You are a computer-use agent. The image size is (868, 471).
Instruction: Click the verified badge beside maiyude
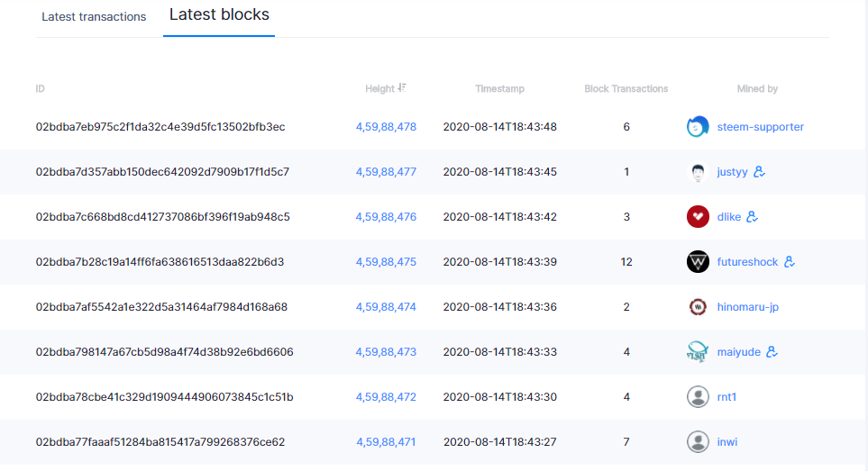(772, 352)
